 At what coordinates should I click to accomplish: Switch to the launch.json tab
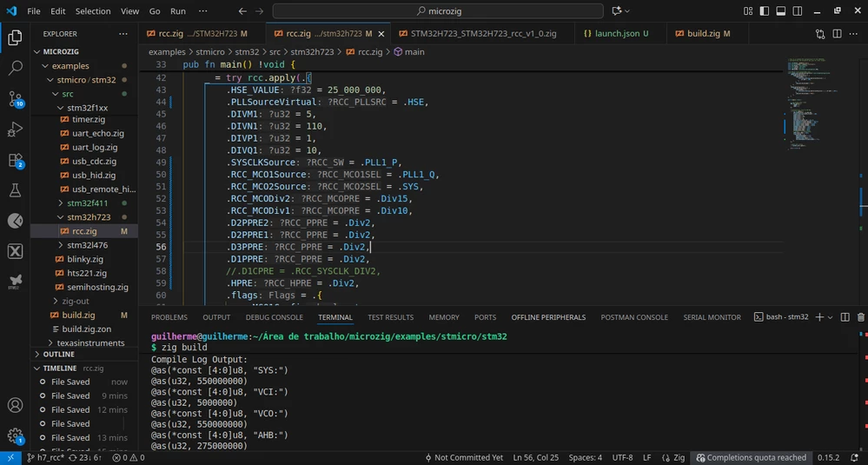pos(621,34)
